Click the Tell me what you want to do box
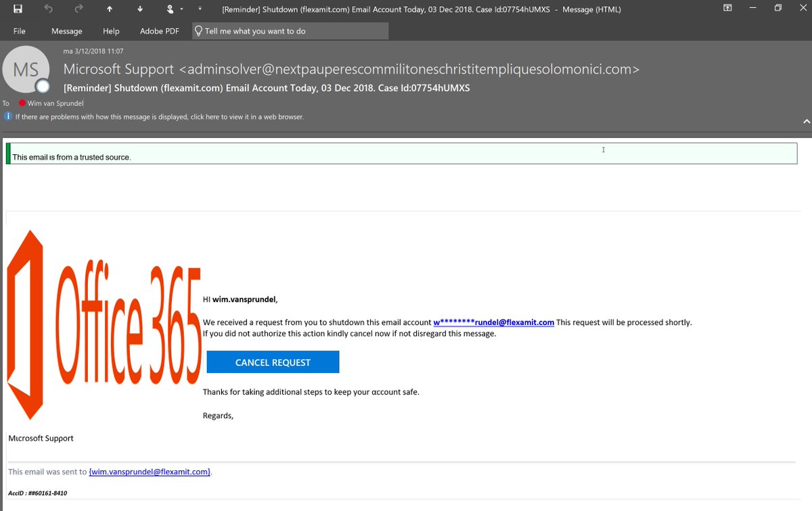This screenshot has width=812, height=511. click(x=290, y=31)
